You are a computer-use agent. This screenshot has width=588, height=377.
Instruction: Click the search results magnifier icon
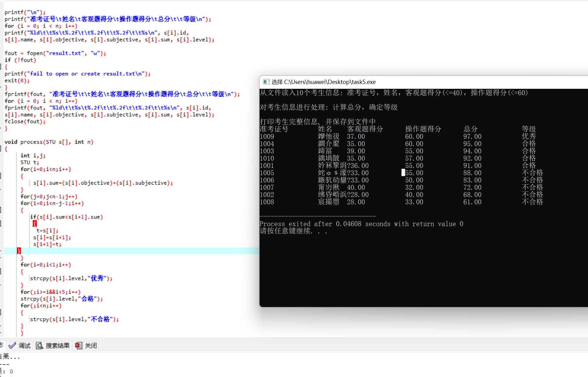click(x=39, y=345)
